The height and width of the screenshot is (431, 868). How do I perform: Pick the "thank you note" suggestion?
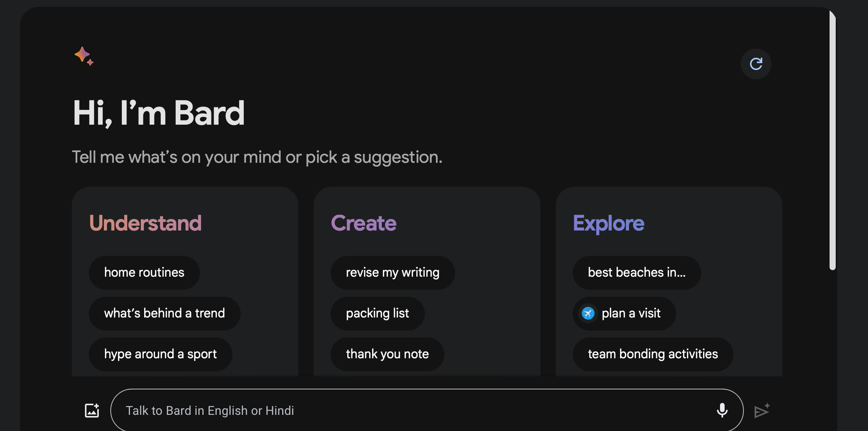click(387, 354)
